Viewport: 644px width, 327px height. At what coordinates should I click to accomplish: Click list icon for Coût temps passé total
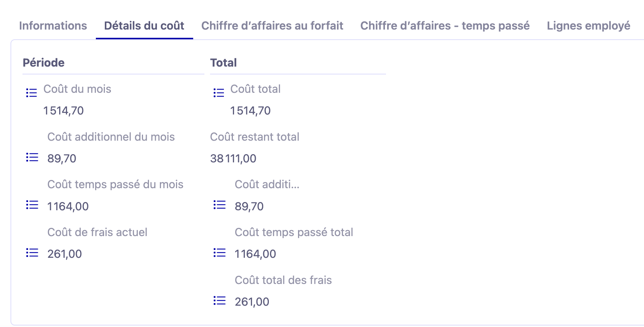pos(219,253)
